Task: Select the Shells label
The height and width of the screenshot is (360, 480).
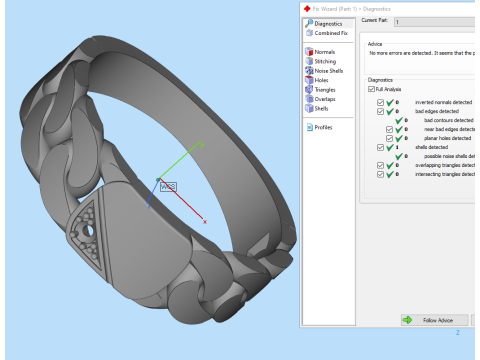Action: pos(321,108)
